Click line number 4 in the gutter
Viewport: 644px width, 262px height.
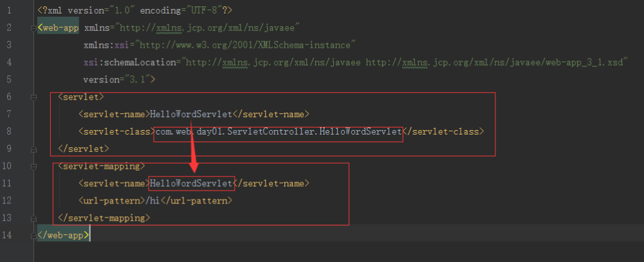click(x=9, y=62)
